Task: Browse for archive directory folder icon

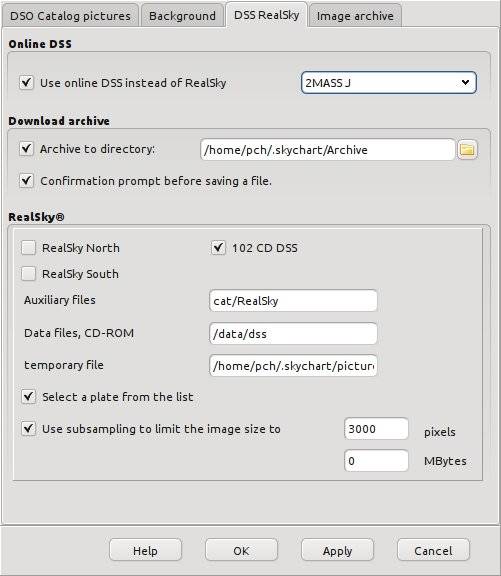Action: click(467, 150)
